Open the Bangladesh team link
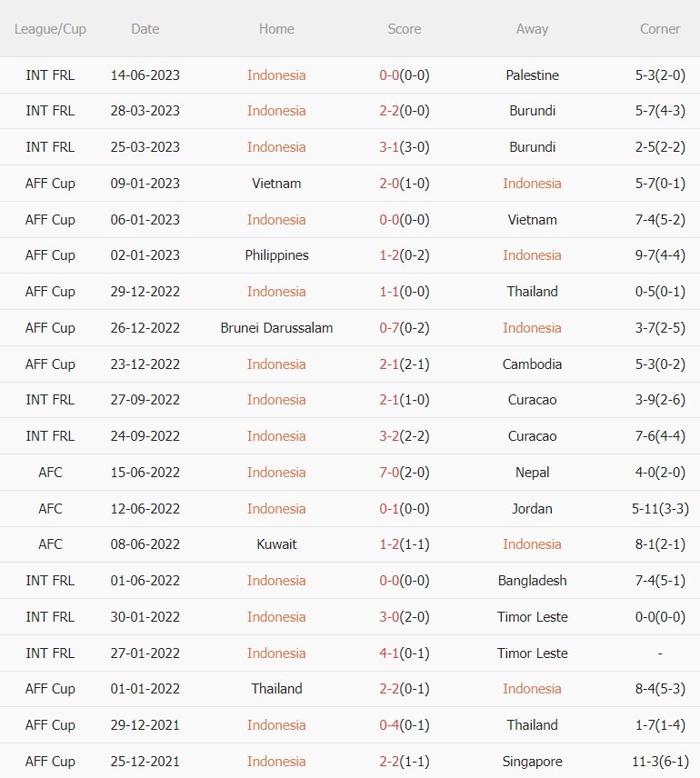Screen dimensions: 700x778 532,581
